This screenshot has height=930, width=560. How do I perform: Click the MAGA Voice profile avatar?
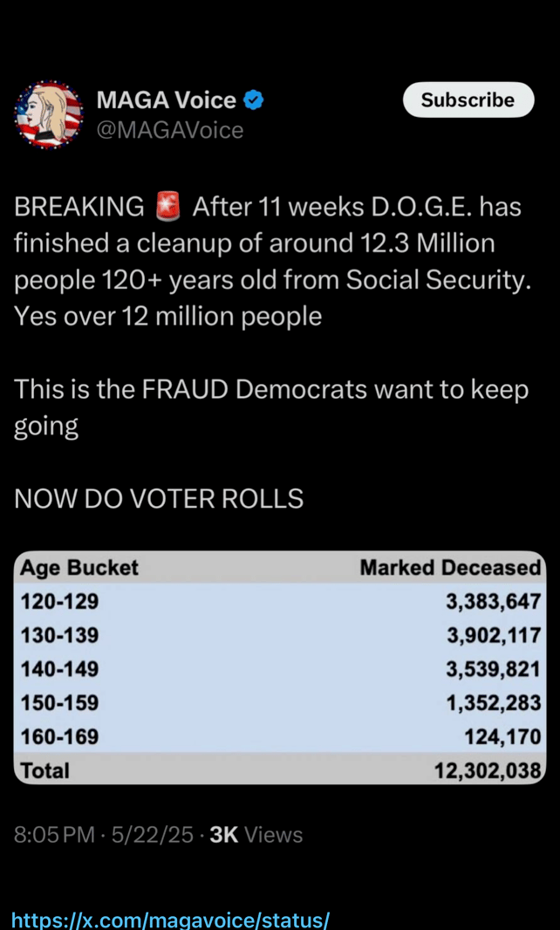pos(49,115)
